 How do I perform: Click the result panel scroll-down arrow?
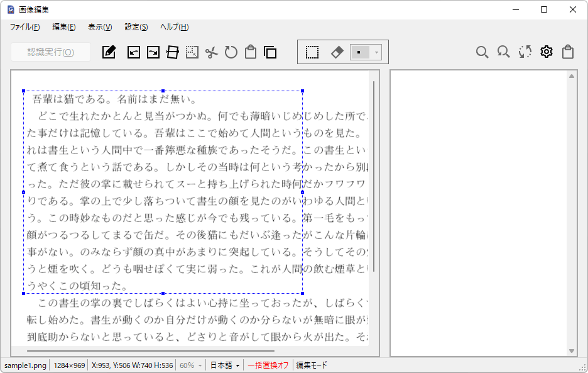point(572,351)
